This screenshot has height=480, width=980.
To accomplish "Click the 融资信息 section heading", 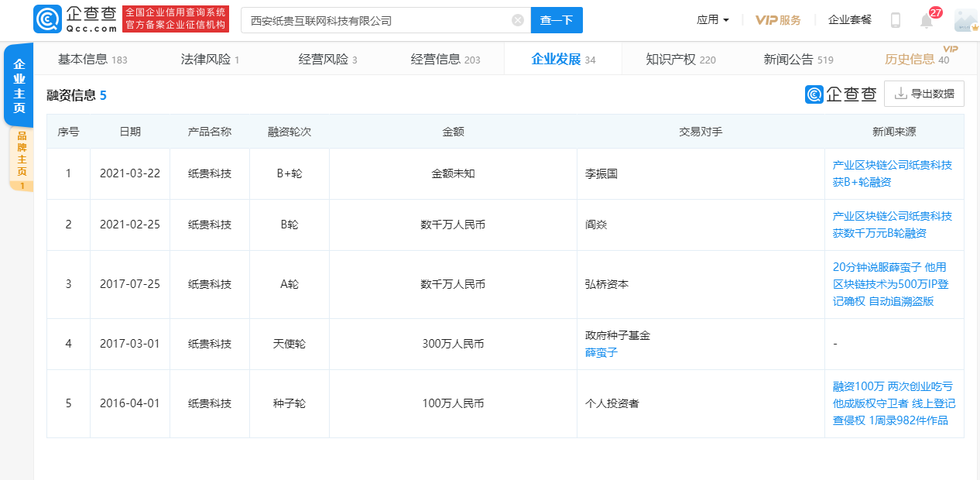I will (71, 95).
